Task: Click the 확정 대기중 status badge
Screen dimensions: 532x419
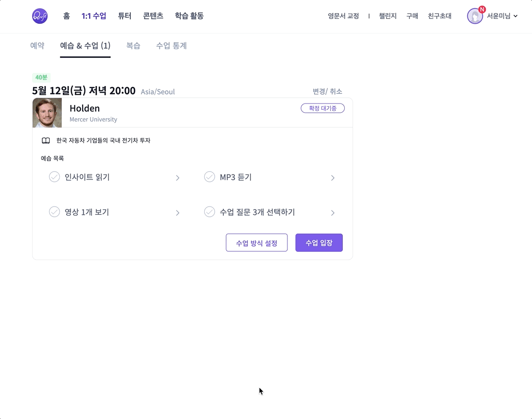Action: [x=323, y=108]
